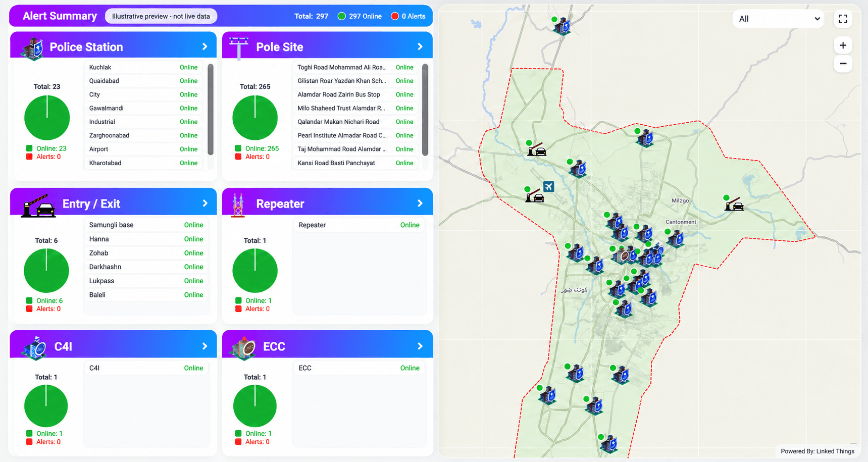Select Alamdar Road Zairin Bus Stop row
This screenshot has height=462, width=868.
pos(356,94)
